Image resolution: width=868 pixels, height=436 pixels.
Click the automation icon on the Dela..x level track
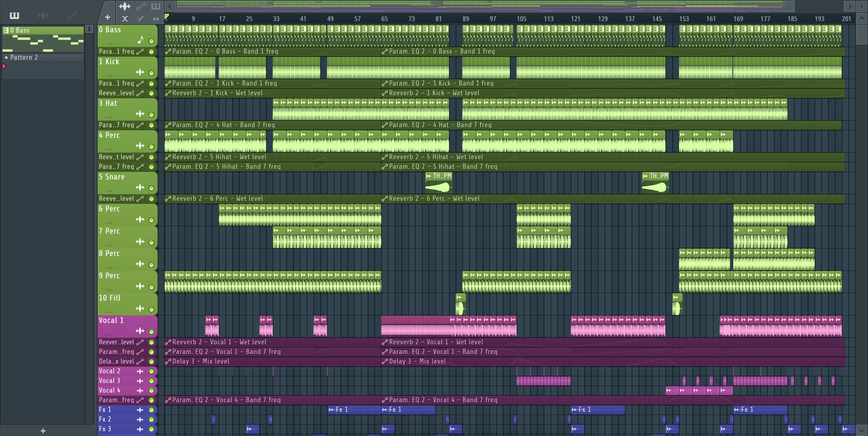[x=140, y=362]
